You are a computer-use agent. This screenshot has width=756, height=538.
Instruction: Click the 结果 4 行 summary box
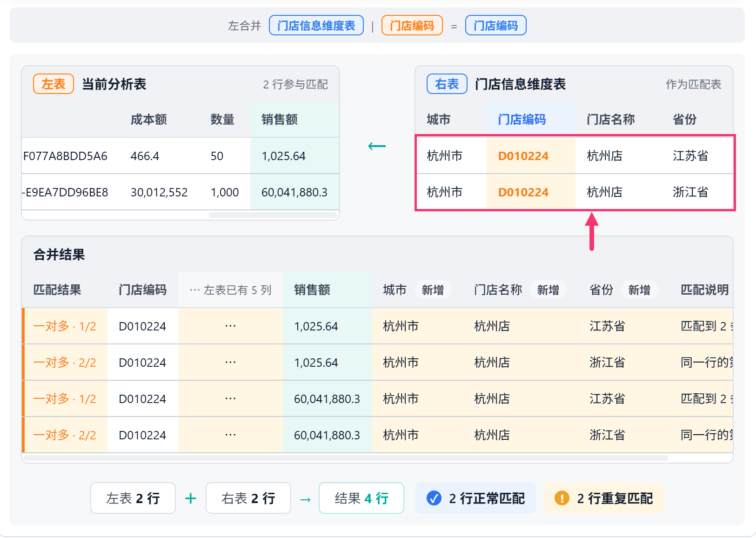(361, 498)
